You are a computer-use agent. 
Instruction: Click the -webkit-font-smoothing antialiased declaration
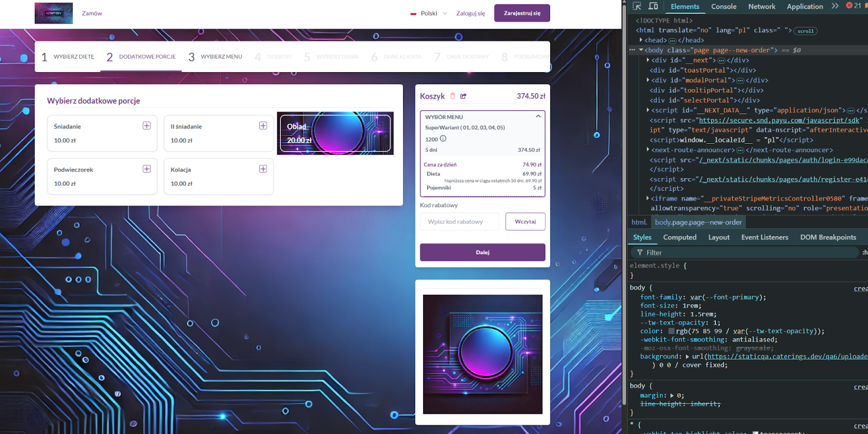coord(709,340)
